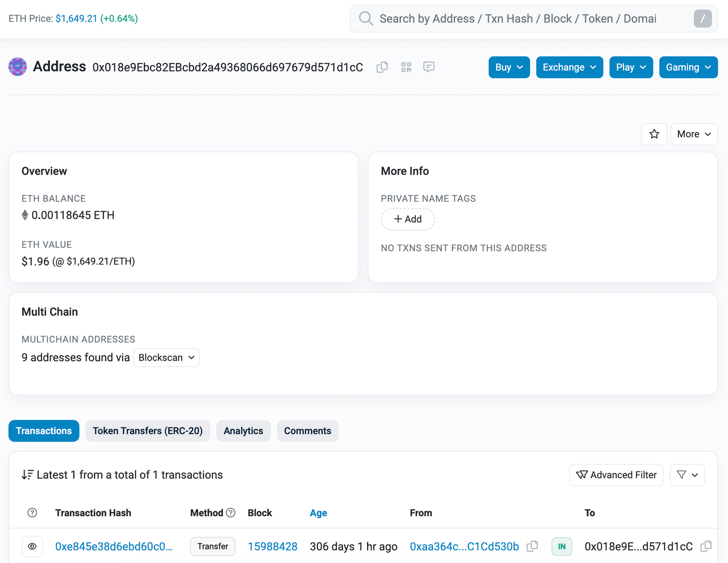Star this address as favorite

pos(654,134)
